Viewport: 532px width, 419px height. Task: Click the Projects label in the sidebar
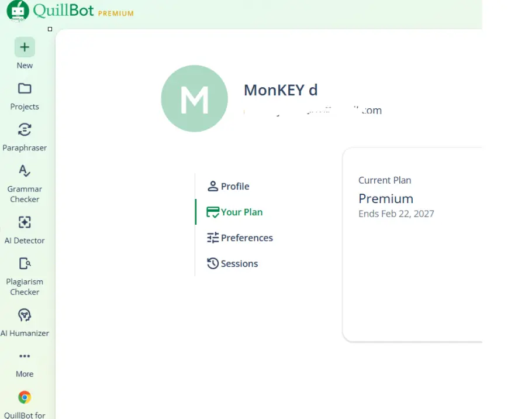(x=25, y=107)
